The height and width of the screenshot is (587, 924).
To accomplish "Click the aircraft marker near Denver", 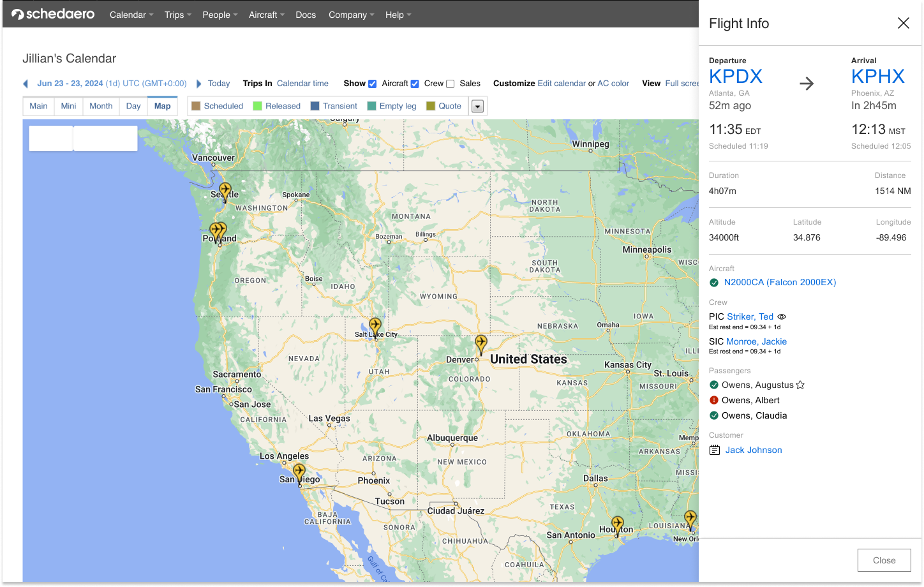I will 481,343.
